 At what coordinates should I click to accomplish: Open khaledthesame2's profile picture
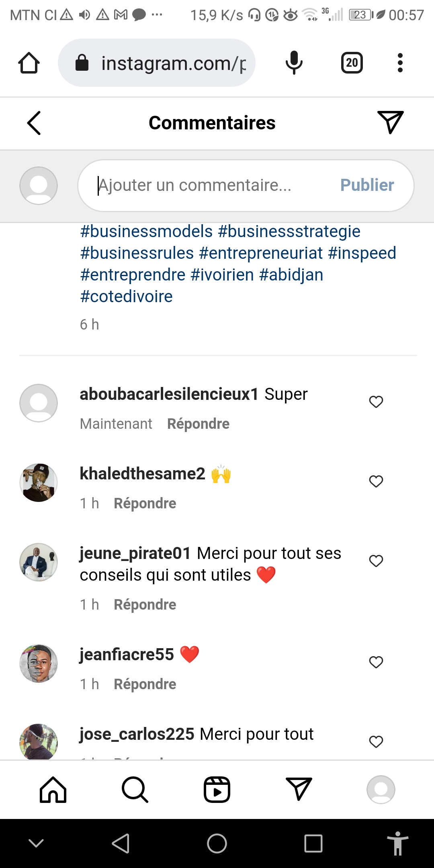pyautogui.click(x=39, y=483)
